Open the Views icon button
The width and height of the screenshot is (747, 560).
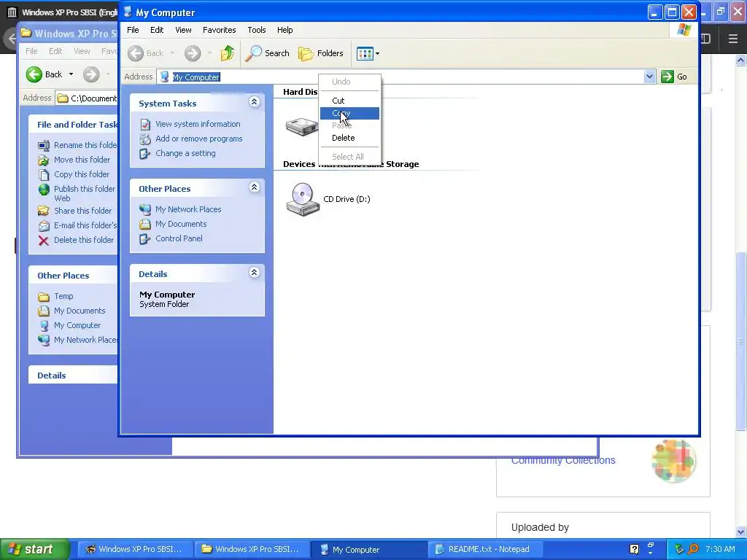tap(365, 53)
